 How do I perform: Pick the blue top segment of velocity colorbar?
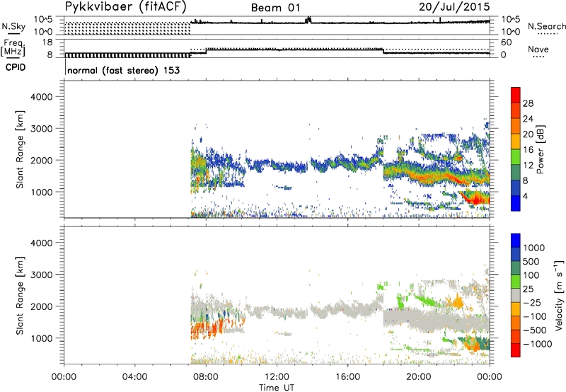pos(516,241)
